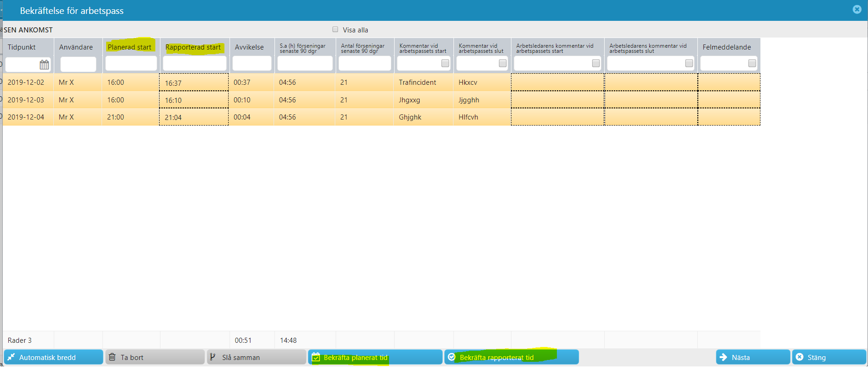This screenshot has width=868, height=372.
Task: Close the dialog with the top-right X
Action: [x=857, y=9]
